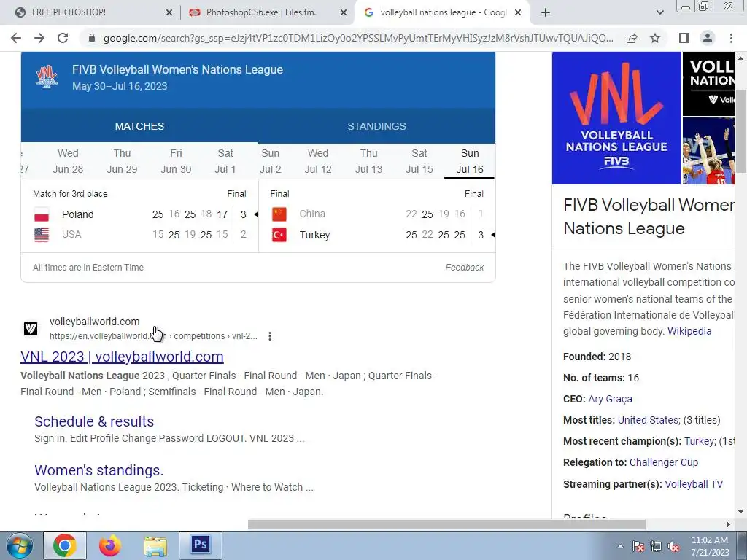Open the Volleyball TV streaming partner link
Image resolution: width=747 pixels, height=560 pixels.
point(694,484)
